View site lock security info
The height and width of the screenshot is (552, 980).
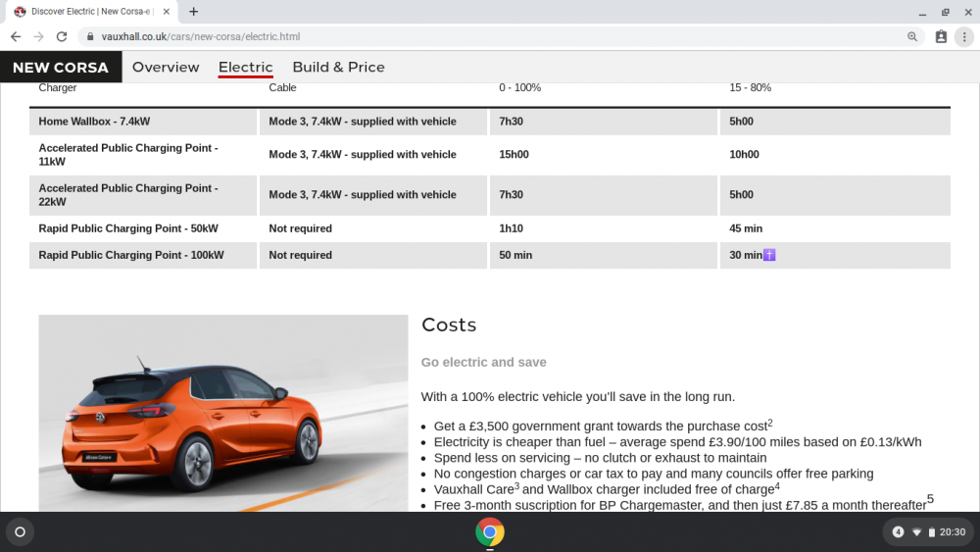tap(90, 37)
